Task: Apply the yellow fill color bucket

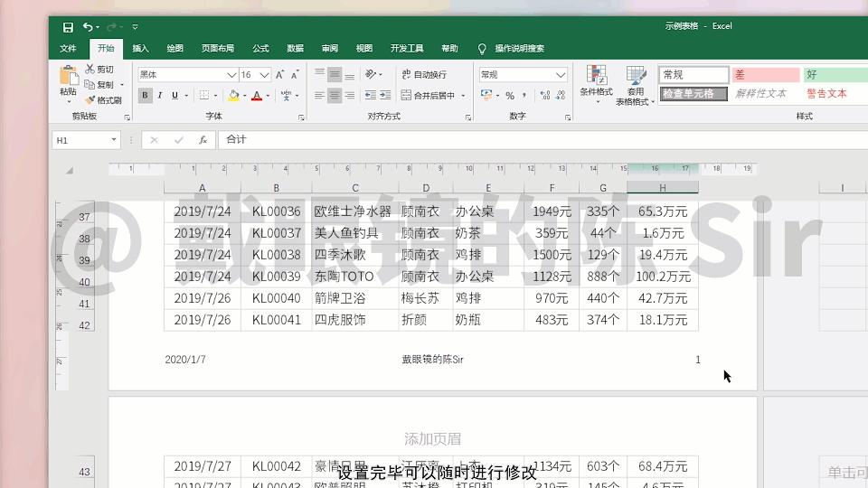Action: (x=233, y=95)
